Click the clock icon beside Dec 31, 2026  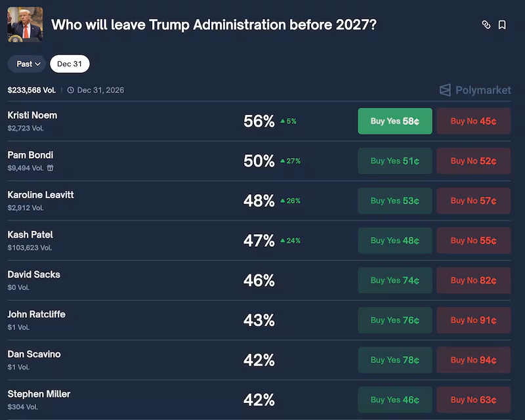(x=70, y=90)
